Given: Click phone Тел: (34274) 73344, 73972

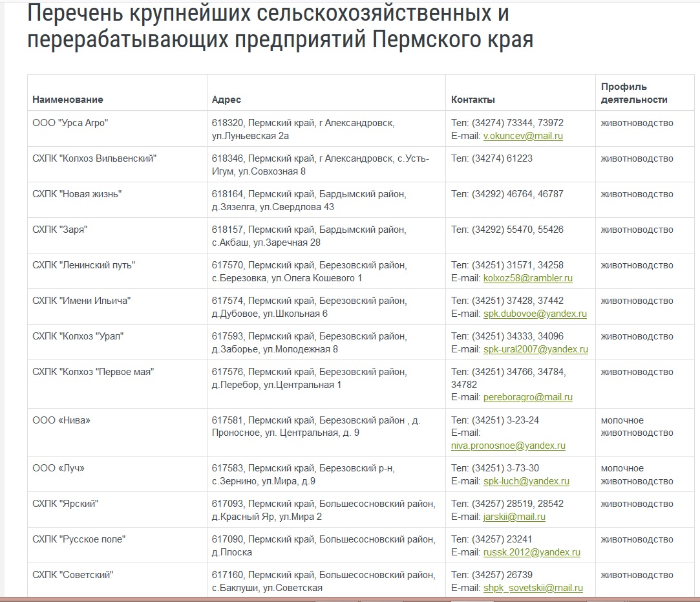Looking at the screenshot, I should point(507,123).
